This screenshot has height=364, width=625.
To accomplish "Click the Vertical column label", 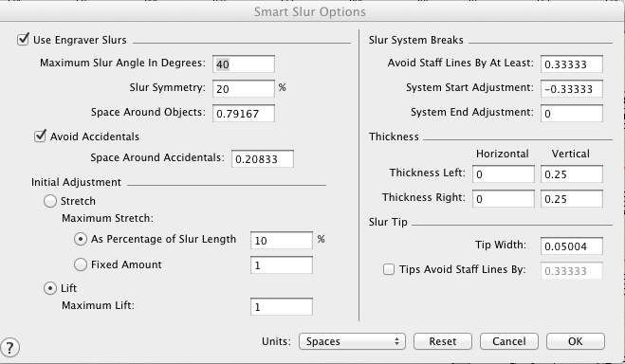I will [x=570, y=154].
